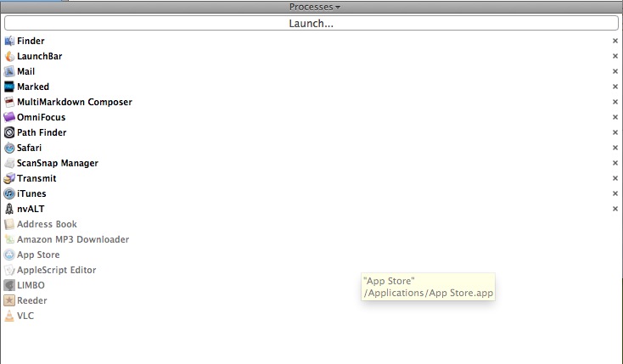Select the "Mail" process name

coord(25,71)
